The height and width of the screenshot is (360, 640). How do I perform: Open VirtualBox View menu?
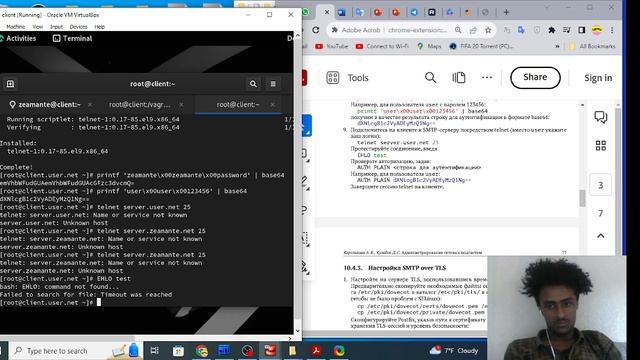pos(38,27)
